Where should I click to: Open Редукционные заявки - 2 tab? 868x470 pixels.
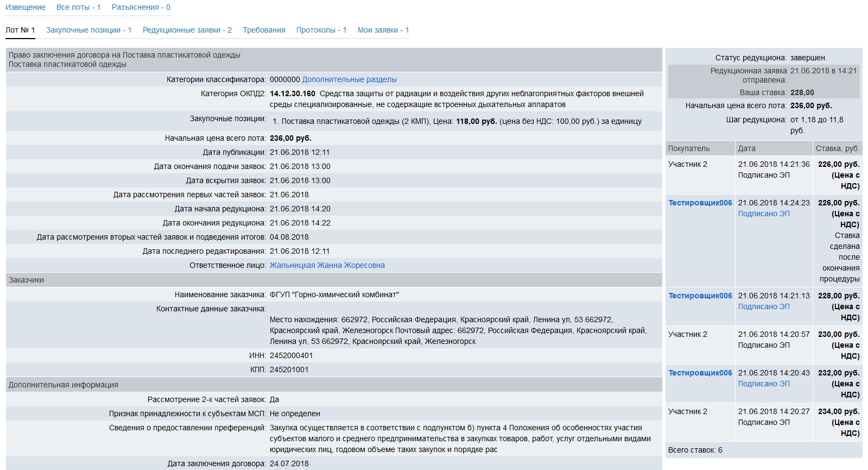point(187,30)
